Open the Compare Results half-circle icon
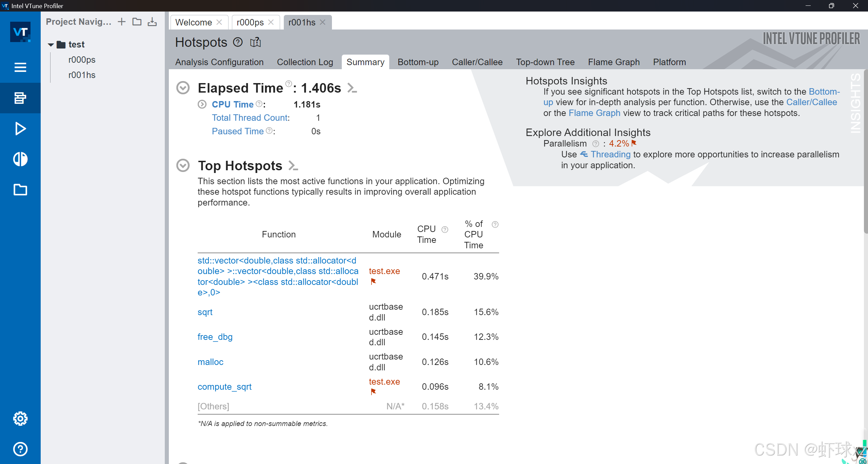The image size is (868, 464). click(20, 159)
